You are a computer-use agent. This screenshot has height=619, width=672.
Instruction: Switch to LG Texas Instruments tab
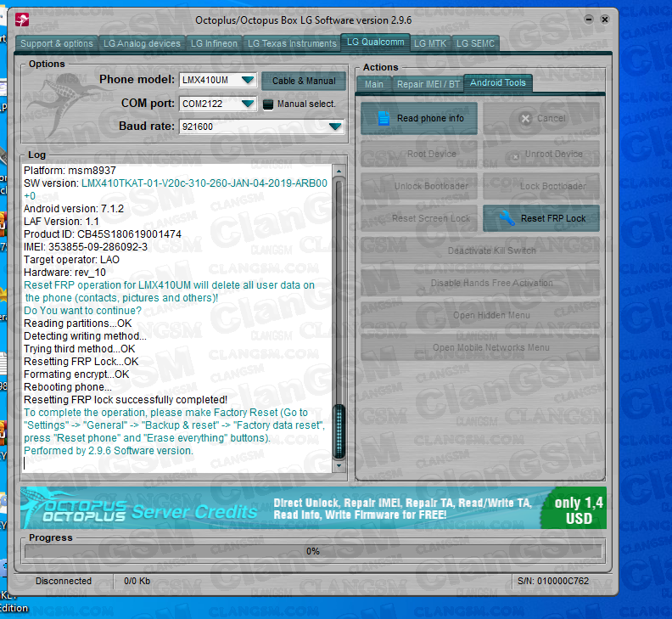point(292,43)
